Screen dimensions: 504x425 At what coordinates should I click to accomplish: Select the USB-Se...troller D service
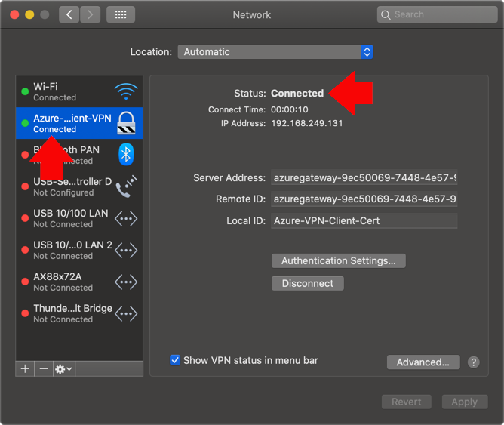(79, 186)
